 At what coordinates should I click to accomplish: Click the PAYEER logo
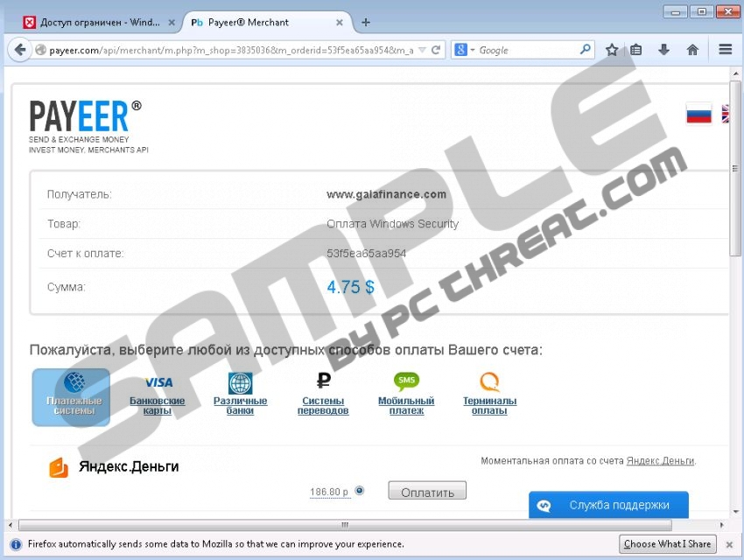coord(86,115)
